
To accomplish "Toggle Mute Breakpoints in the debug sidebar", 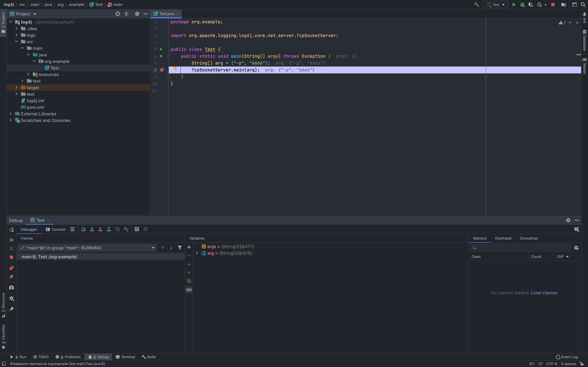I will point(11,277).
